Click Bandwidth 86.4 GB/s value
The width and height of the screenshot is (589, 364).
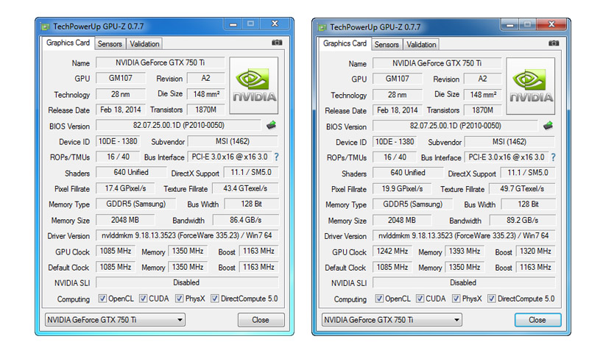[x=246, y=220]
